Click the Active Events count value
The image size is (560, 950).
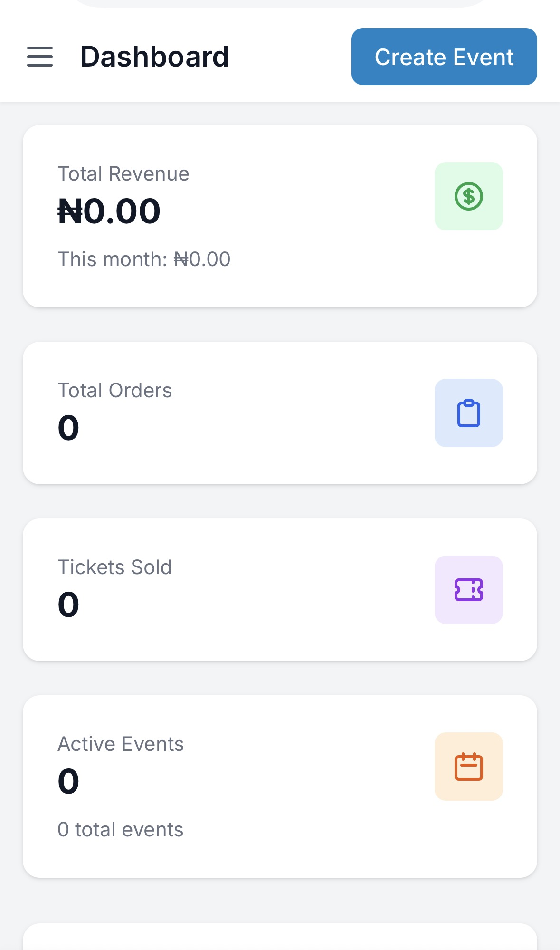68,781
